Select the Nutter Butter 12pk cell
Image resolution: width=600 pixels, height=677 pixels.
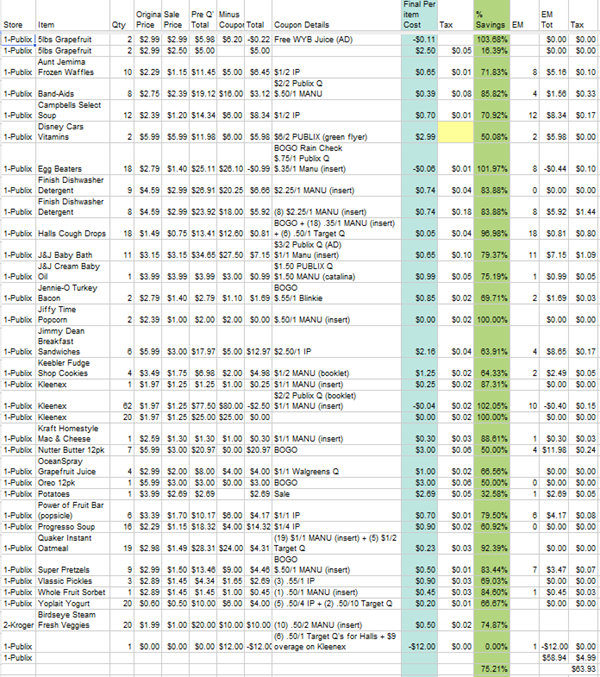[73, 450]
